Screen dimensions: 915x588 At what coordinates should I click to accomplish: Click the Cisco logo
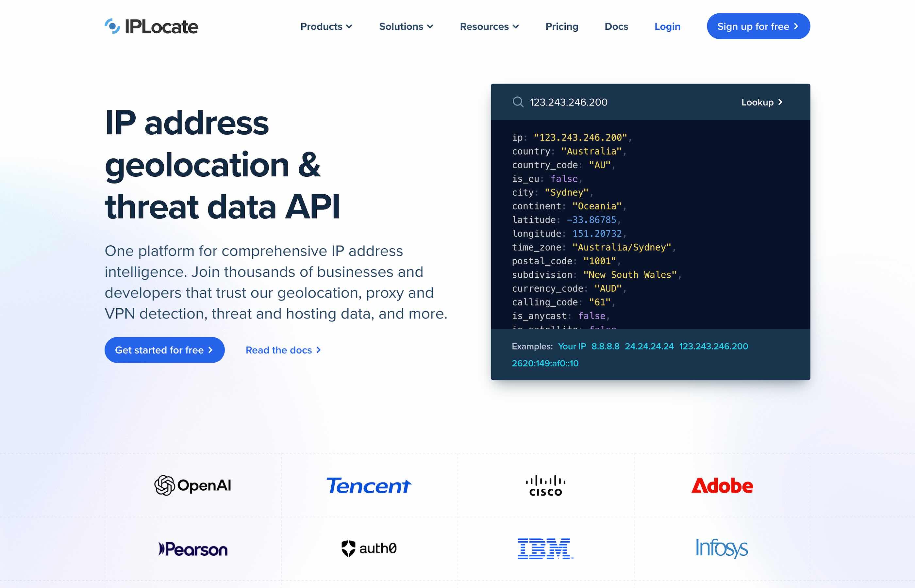[x=545, y=485]
